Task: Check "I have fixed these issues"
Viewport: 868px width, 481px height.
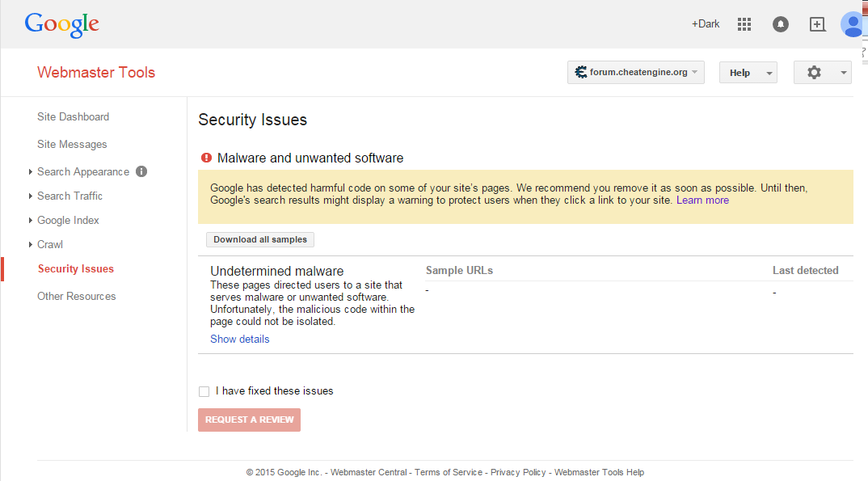Action: [204, 391]
